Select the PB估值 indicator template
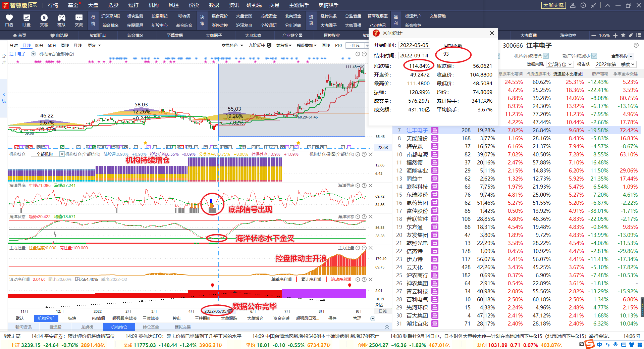Screen dimensions: 644x349 point(98,318)
